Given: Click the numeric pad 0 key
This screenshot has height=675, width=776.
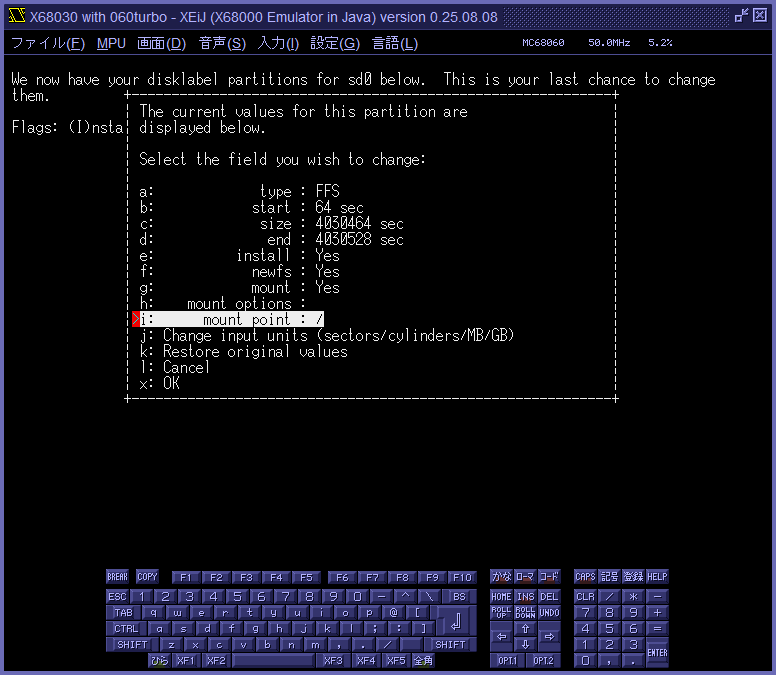Looking at the screenshot, I should [585, 660].
